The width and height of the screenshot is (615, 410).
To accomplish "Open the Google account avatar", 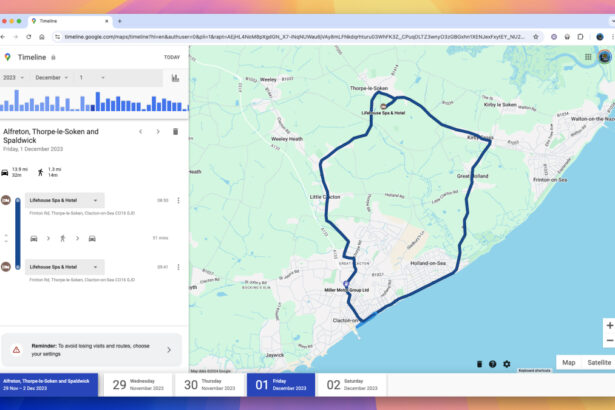I will tap(604, 57).
